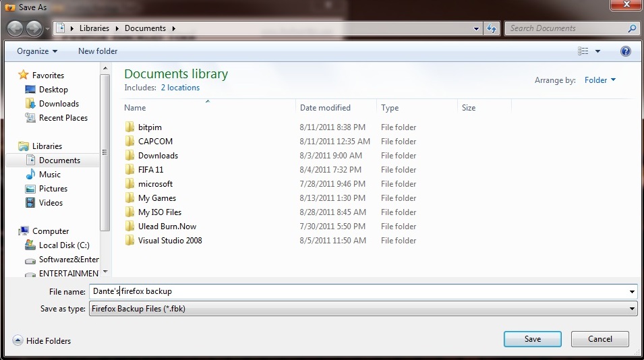Open the 2 locations link
Screen dimensions: 644x360
click(x=180, y=88)
